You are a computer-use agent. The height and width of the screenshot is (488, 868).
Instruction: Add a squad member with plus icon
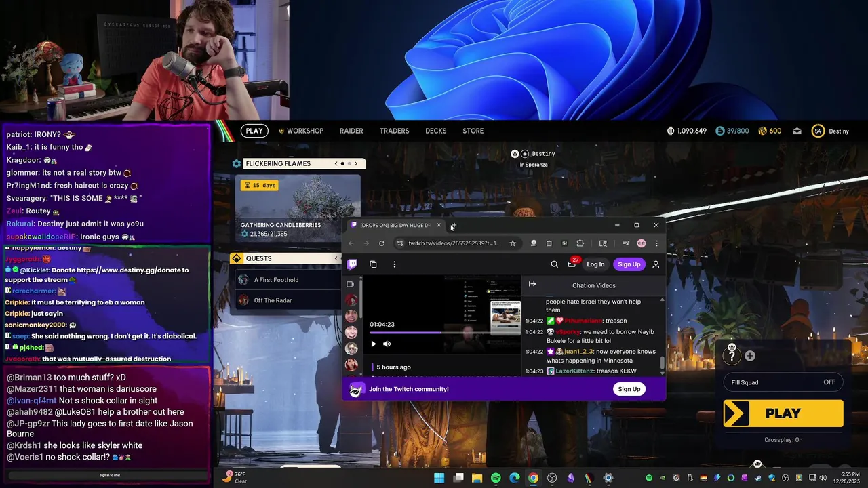(750, 356)
